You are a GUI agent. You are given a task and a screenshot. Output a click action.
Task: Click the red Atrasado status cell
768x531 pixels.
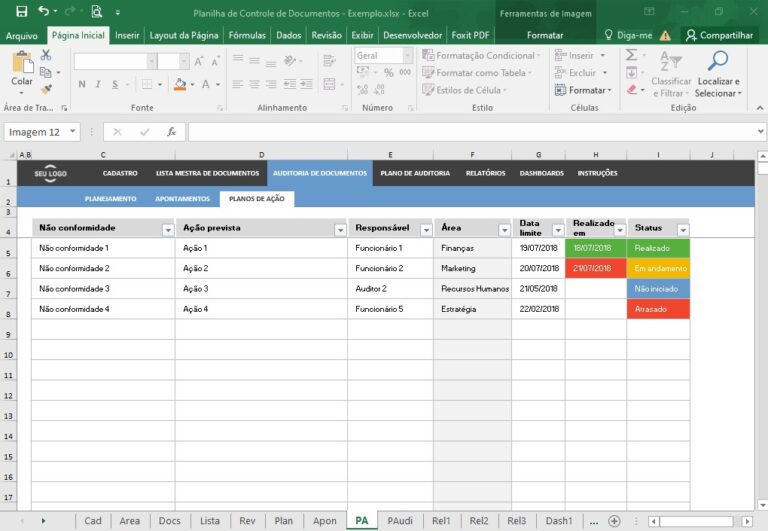pyautogui.click(x=658, y=309)
